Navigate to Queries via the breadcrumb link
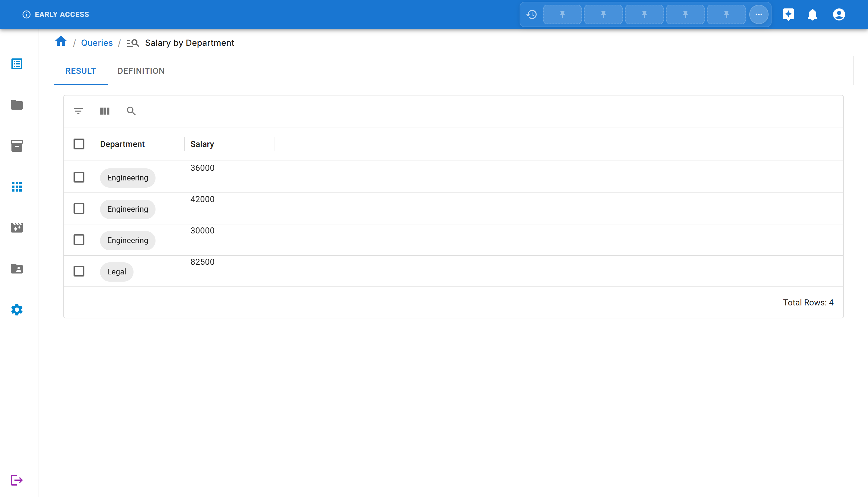Image resolution: width=868 pixels, height=497 pixels. click(97, 42)
